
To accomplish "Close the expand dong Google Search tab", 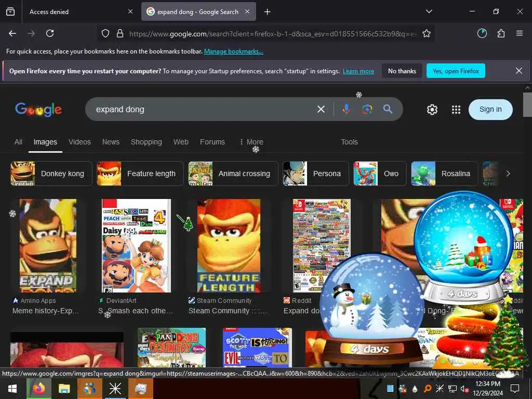I will tap(247, 11).
